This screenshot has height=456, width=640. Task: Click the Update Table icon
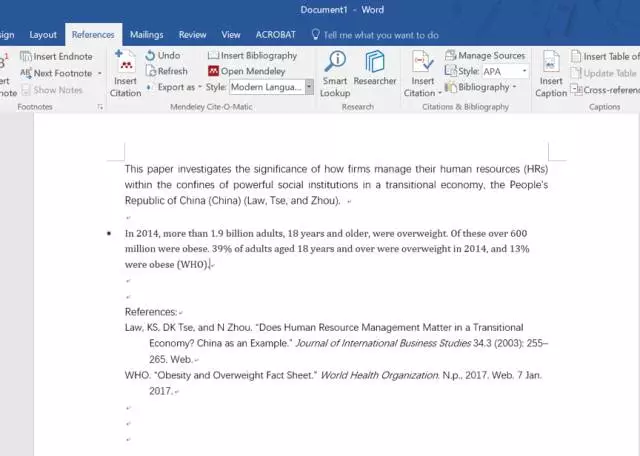click(x=576, y=73)
